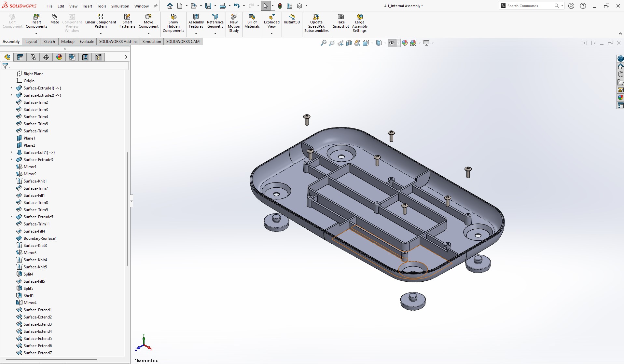The height and width of the screenshot is (364, 624).
Task: Select the Section View icon
Action: click(x=349, y=43)
